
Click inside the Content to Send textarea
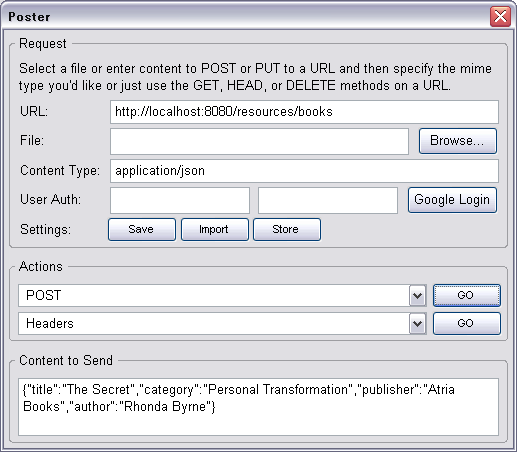(258, 407)
